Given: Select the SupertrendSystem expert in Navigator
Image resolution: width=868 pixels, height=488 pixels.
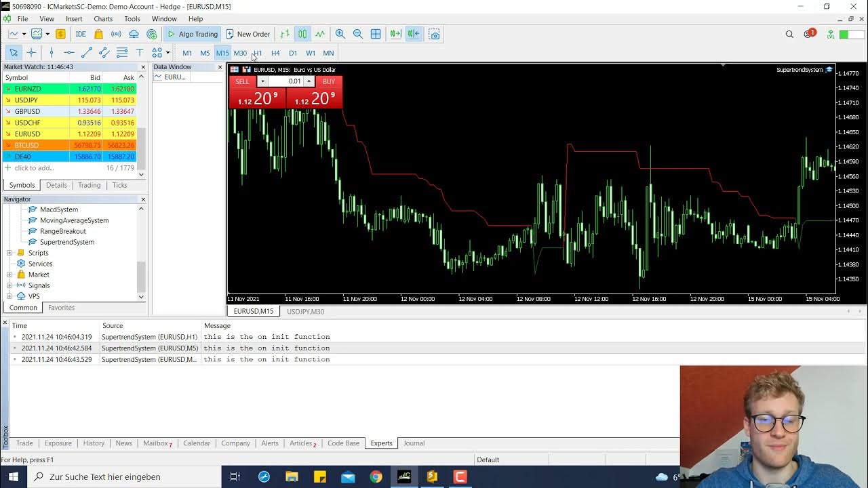Looking at the screenshot, I should pyautogui.click(x=66, y=242).
